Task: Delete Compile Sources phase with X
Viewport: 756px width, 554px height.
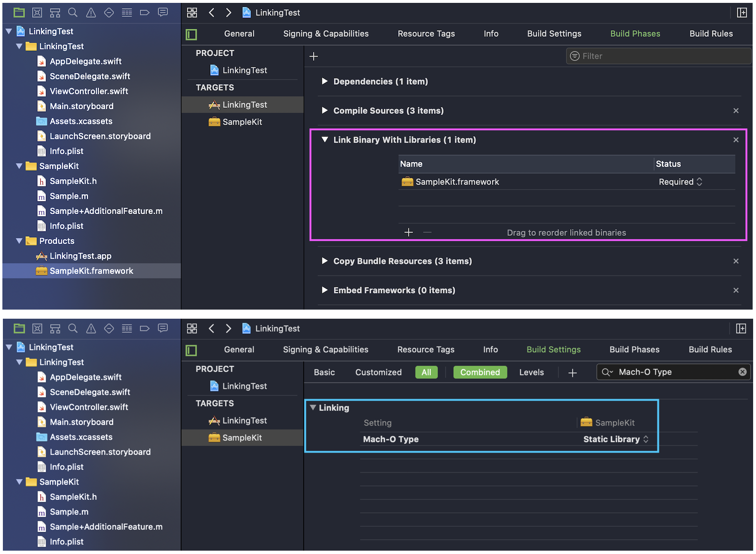Action: coord(736,111)
